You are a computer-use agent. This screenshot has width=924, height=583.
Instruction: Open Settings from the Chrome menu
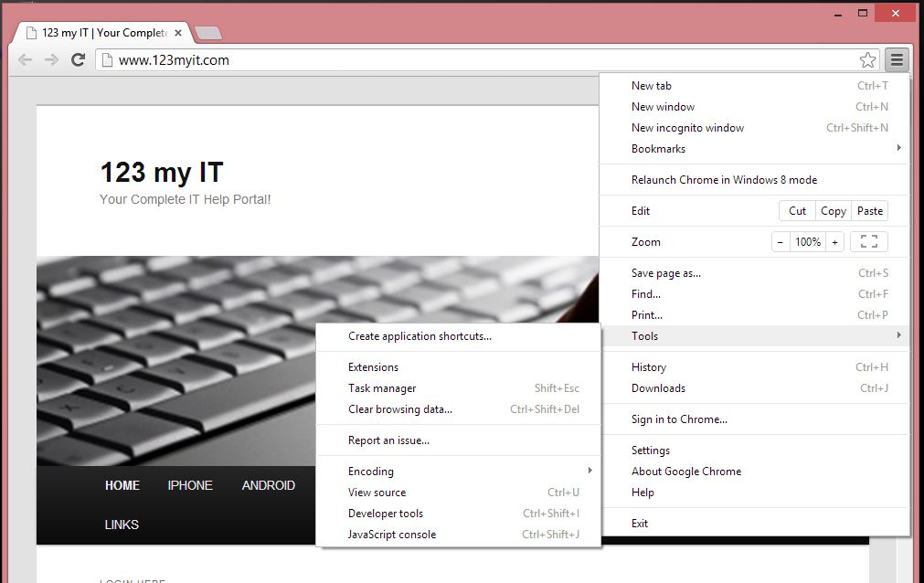coord(755,450)
